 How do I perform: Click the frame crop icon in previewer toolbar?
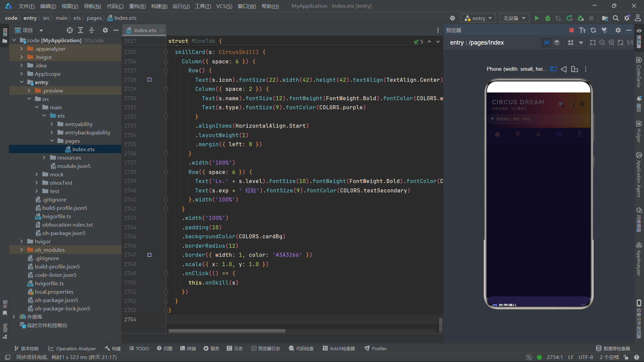tap(593, 43)
